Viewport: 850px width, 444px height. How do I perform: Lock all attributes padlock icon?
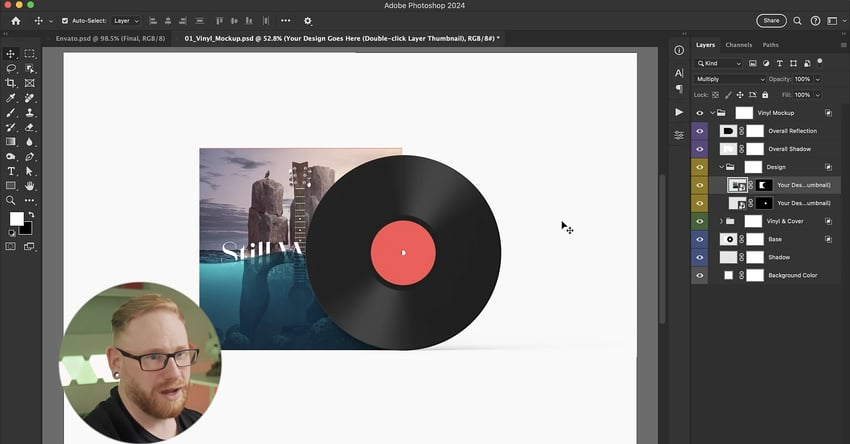pyautogui.click(x=765, y=94)
